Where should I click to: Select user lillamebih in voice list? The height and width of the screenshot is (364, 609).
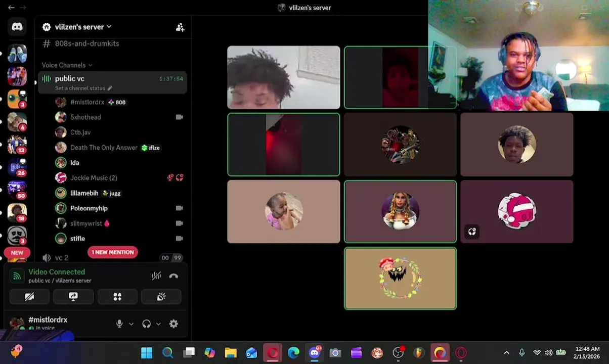tap(84, 193)
